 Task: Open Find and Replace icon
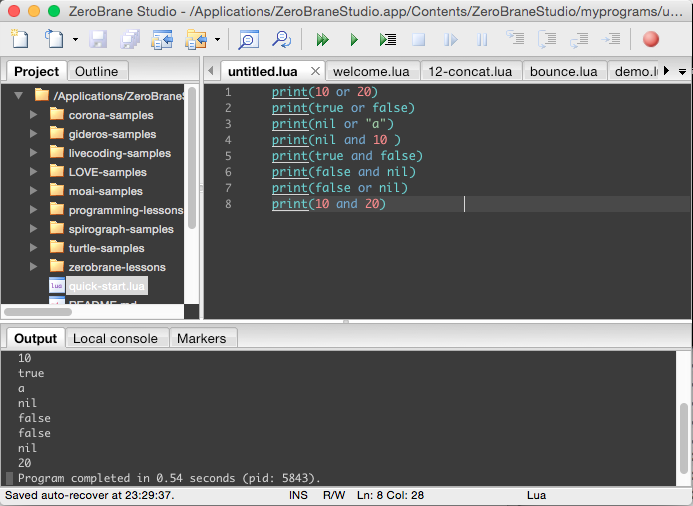click(281, 39)
